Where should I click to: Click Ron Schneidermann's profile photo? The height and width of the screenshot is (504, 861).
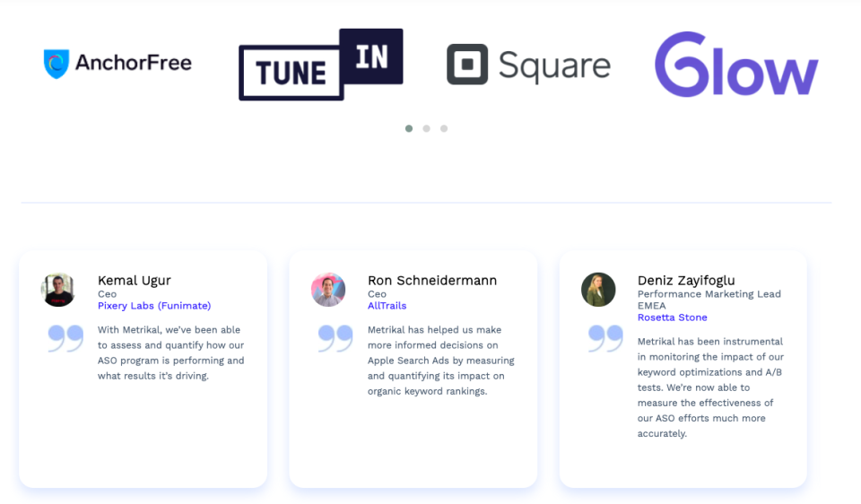(x=328, y=290)
